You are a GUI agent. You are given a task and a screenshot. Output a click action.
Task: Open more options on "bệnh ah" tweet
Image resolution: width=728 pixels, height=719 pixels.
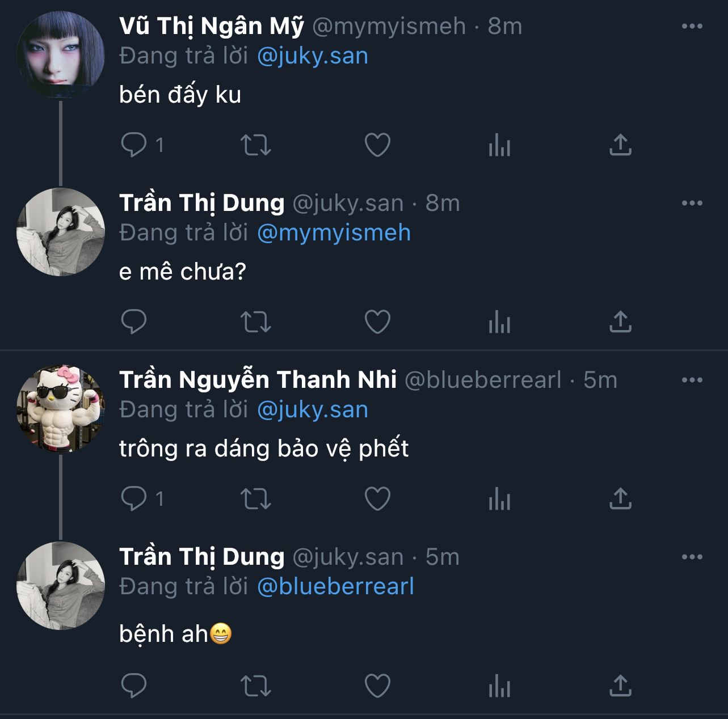pyautogui.click(x=692, y=557)
